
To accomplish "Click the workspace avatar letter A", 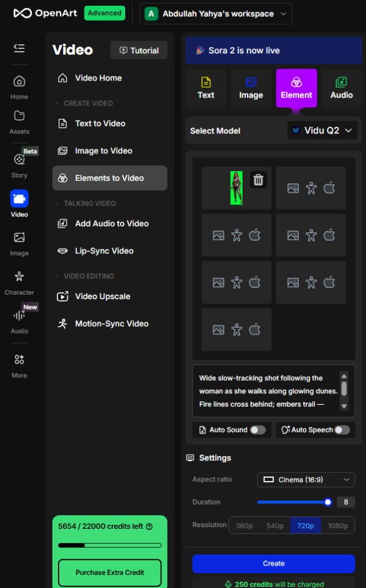I will [151, 14].
